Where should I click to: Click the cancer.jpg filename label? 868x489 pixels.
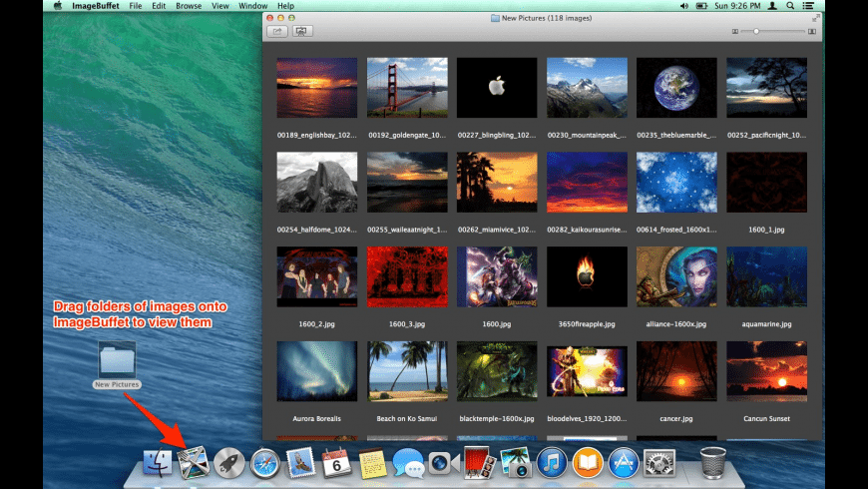coord(675,419)
